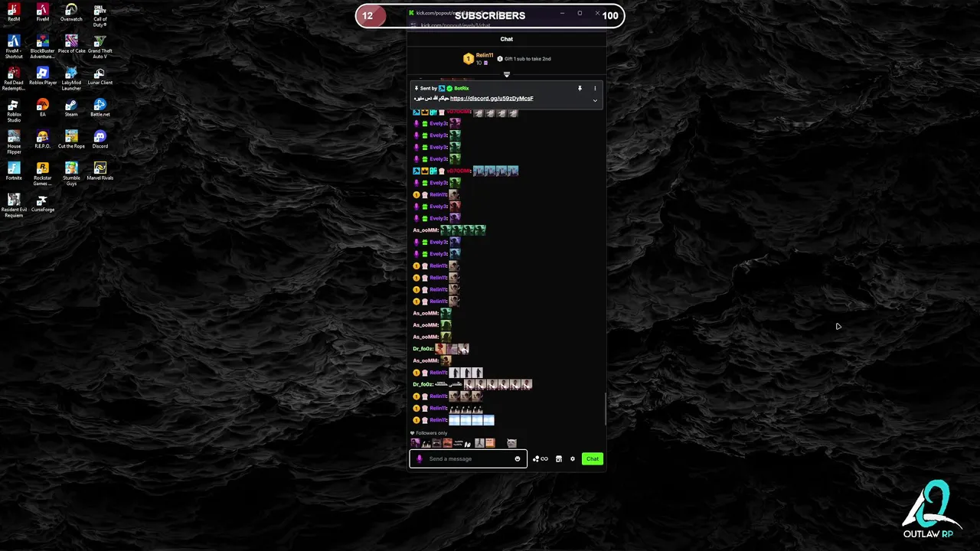
Task: Select the Resident Evil Requiem icon
Action: pos(14,206)
